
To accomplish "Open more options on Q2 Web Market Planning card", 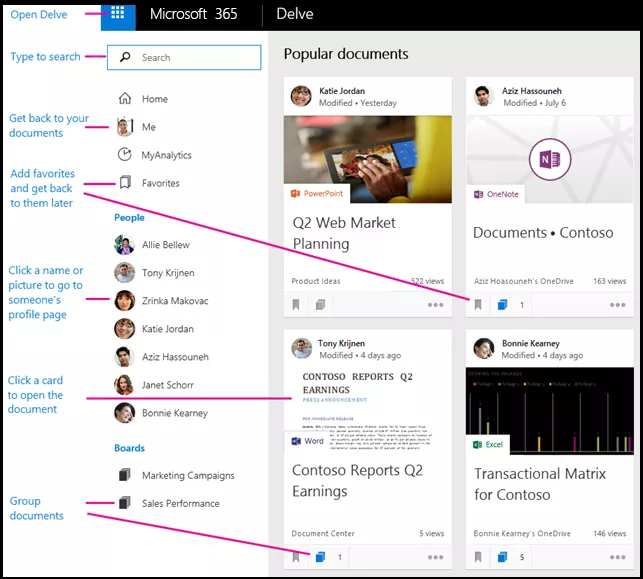I will [x=435, y=305].
